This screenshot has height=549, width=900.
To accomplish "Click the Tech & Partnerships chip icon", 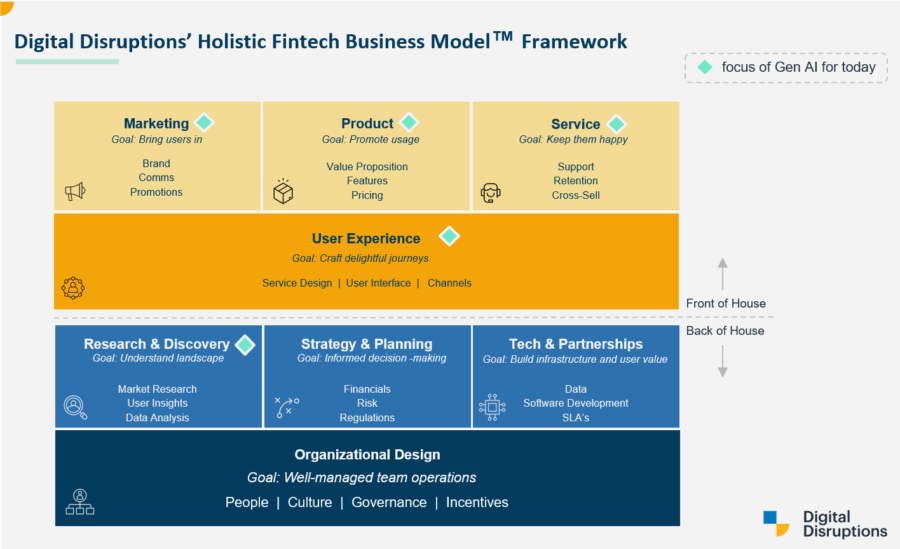I will [492, 406].
